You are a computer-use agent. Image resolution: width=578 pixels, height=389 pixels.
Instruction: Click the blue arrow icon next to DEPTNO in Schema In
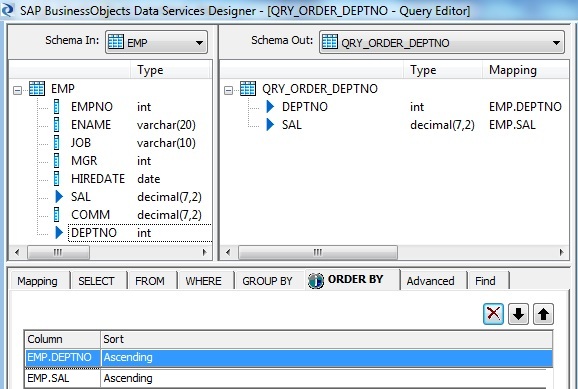coord(59,233)
